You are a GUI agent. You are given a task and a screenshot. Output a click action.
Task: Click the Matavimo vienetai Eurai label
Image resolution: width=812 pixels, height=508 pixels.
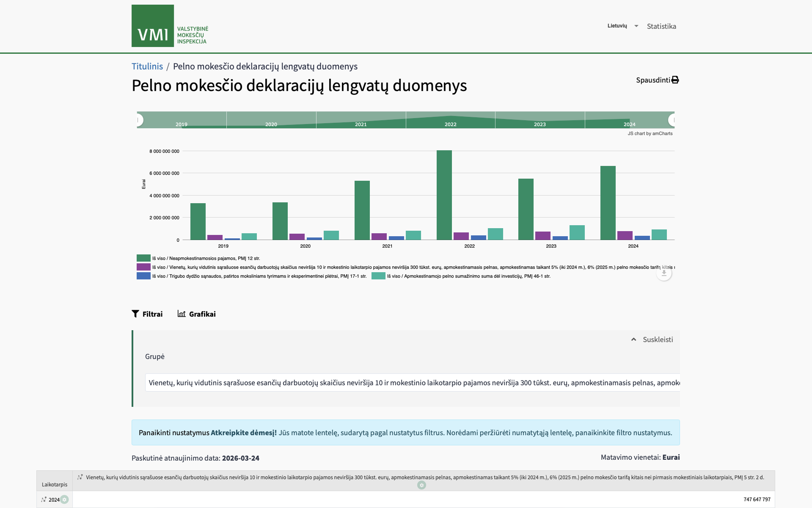click(x=640, y=457)
